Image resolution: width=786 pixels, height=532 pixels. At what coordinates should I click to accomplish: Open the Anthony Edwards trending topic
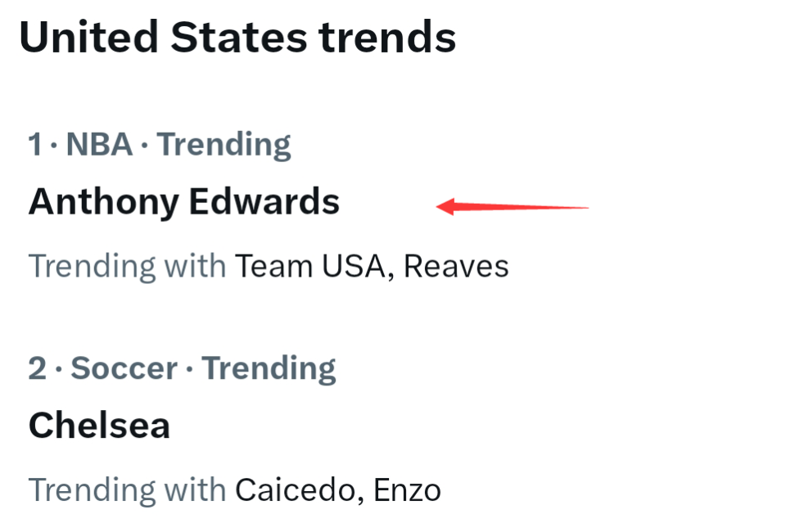click(x=183, y=201)
